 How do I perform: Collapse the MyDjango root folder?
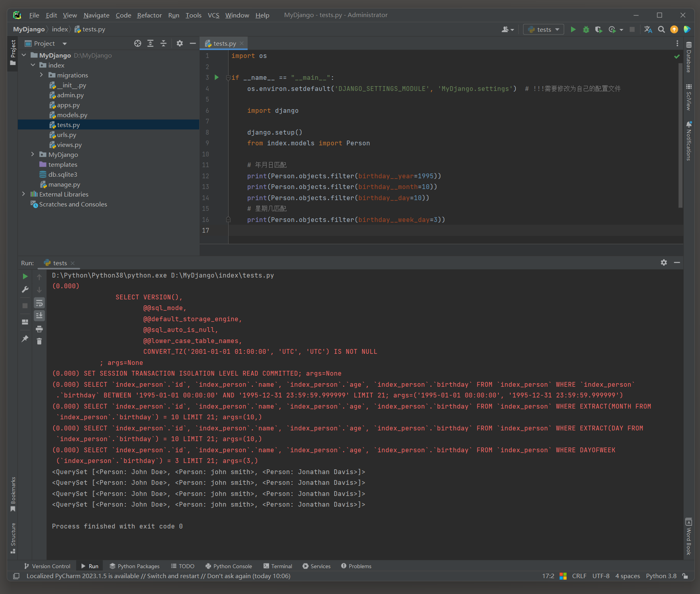(24, 55)
